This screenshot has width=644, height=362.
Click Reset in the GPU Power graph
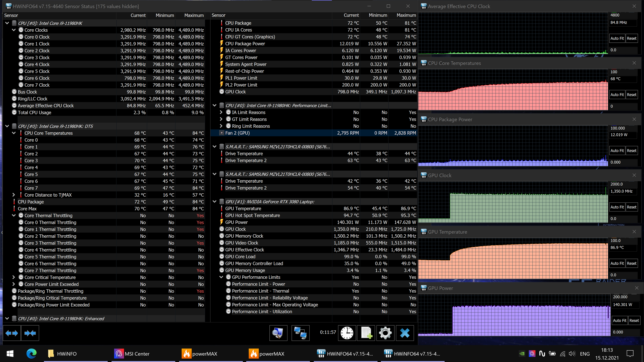click(x=634, y=321)
